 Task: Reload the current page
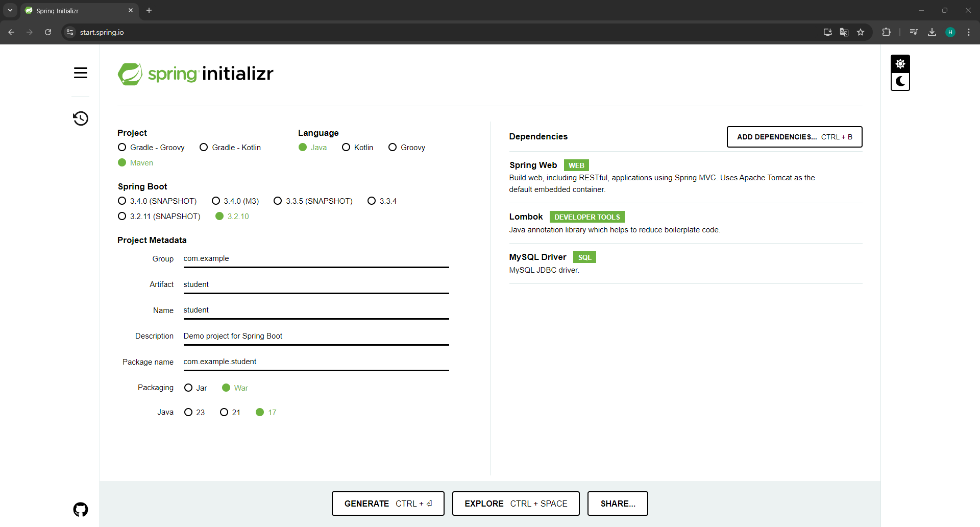(x=48, y=32)
